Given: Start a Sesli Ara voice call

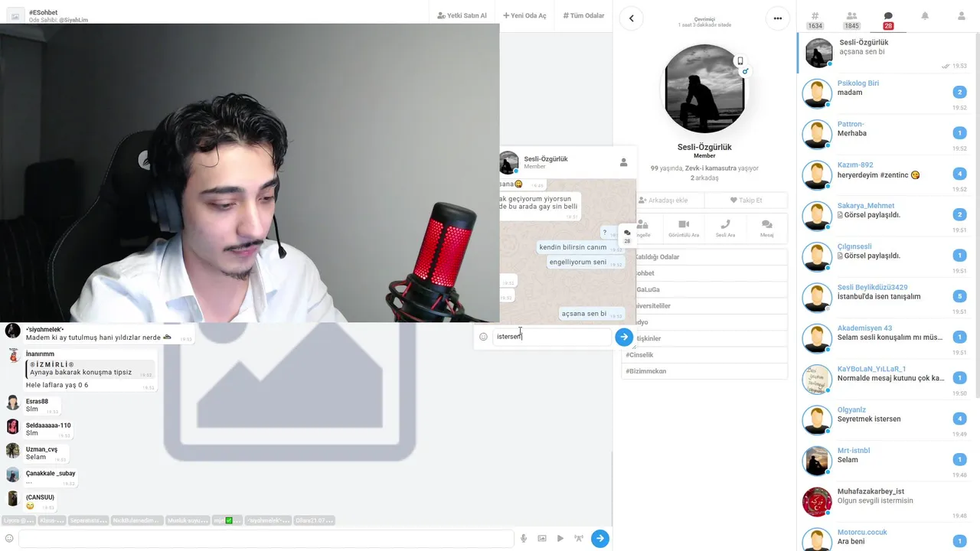Looking at the screenshot, I should point(725,229).
